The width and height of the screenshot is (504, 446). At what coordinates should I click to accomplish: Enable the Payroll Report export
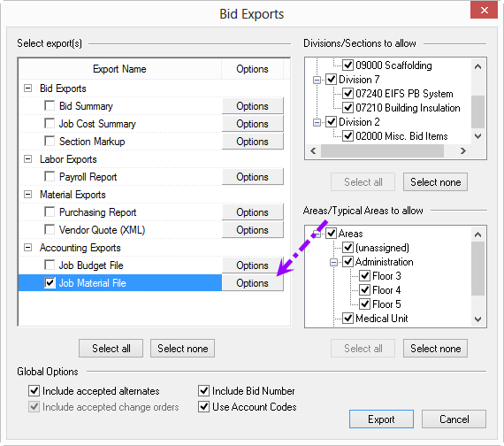click(50, 176)
